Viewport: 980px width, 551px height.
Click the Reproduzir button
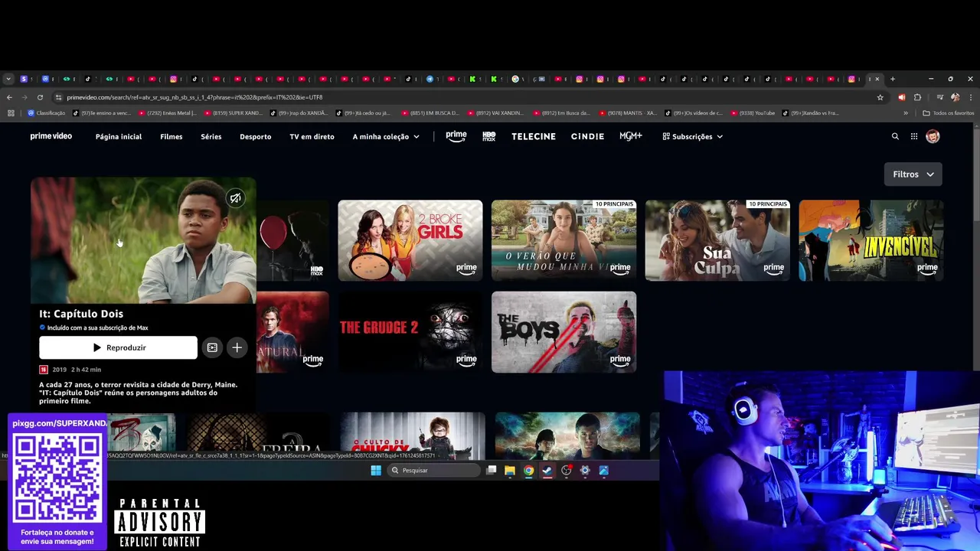(118, 347)
